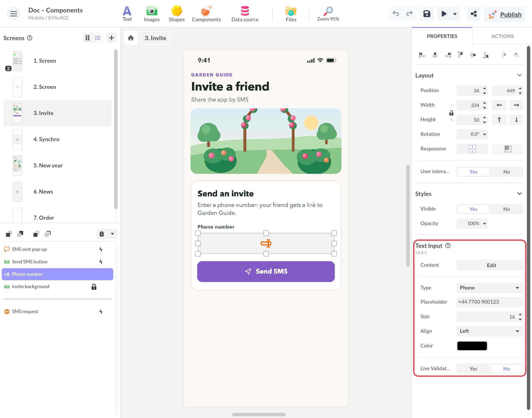This screenshot has width=532, height=418.
Task: Go to the home screen icon
Action: point(131,38)
